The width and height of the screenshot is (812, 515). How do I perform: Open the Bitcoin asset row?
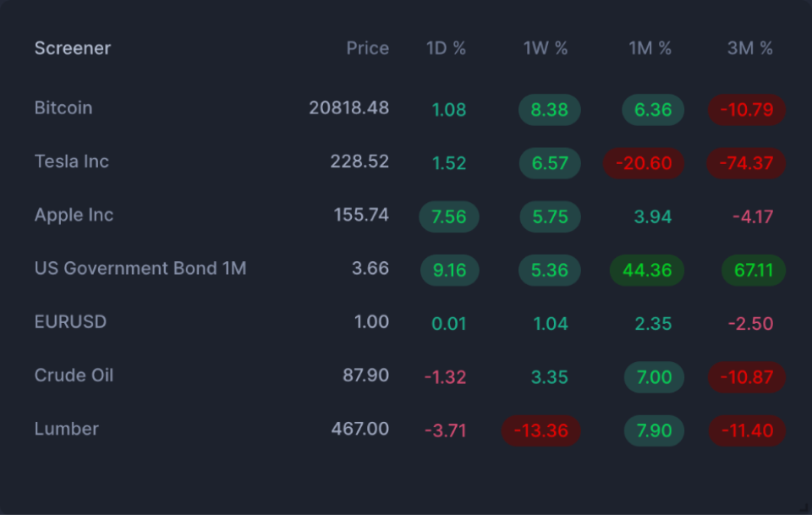pyautogui.click(x=63, y=108)
